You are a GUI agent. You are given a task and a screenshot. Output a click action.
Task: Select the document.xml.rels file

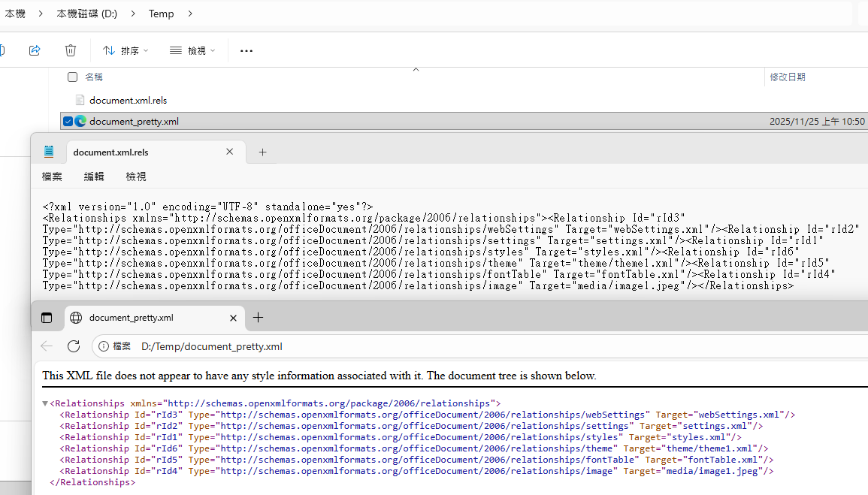pyautogui.click(x=128, y=100)
